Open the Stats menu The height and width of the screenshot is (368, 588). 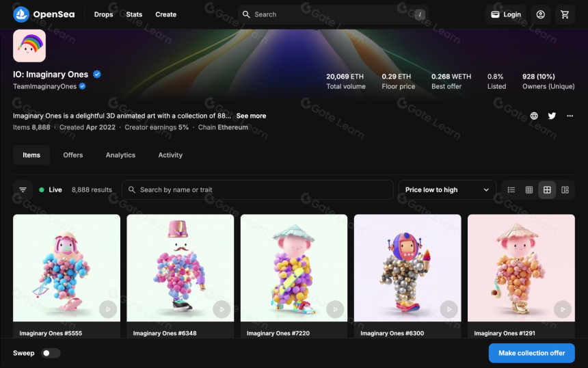[x=134, y=14]
